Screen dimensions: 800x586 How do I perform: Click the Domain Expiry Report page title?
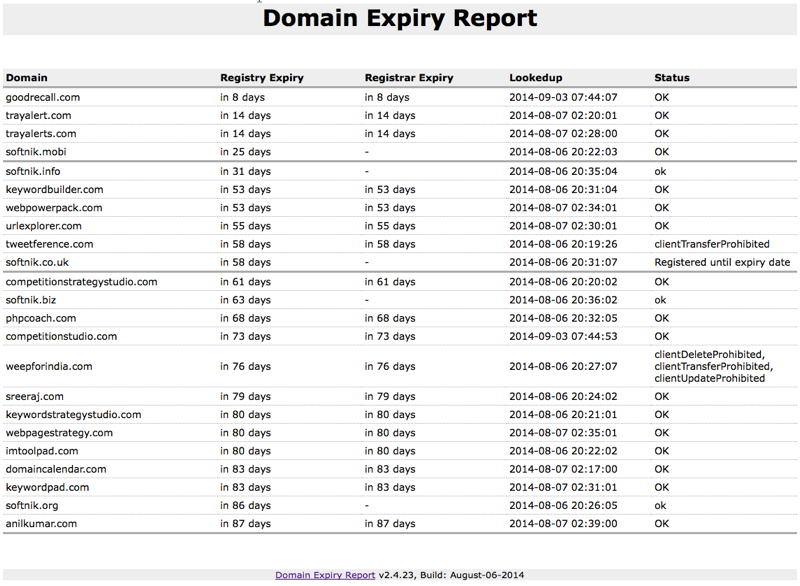(400, 18)
